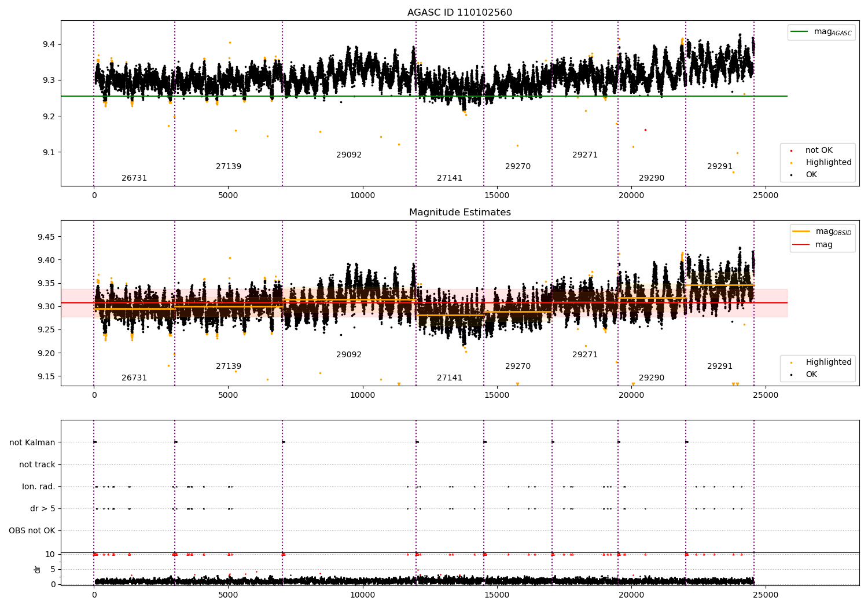Click x-axis tick 20000 under bottom plot
This screenshot has width=868, height=608.
[x=631, y=594]
